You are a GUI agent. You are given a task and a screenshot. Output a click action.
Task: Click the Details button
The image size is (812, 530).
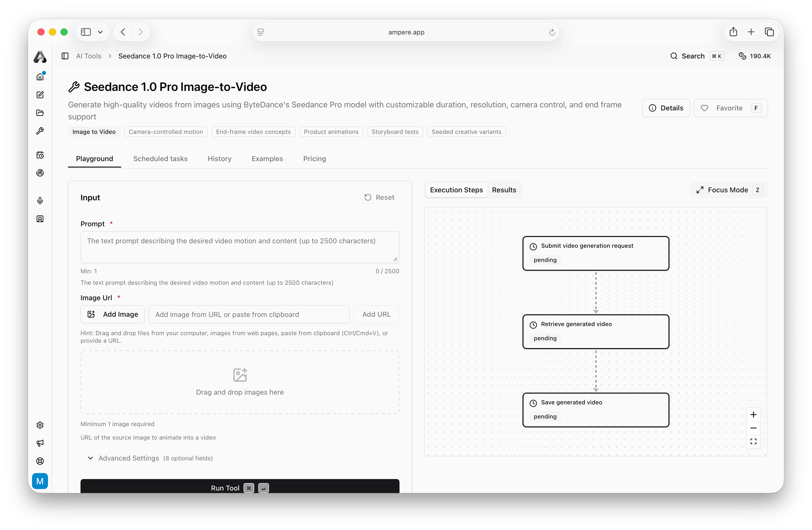666,108
